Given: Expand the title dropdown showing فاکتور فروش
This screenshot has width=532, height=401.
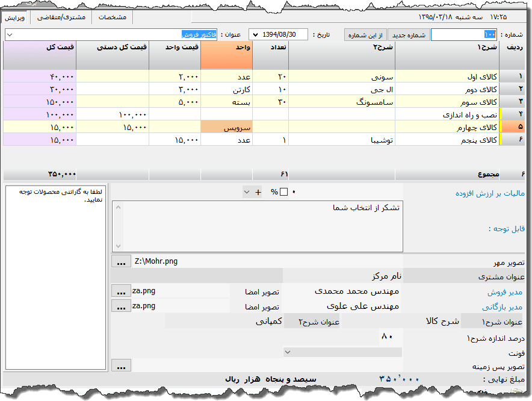Looking at the screenshot, I should tap(10, 35).
